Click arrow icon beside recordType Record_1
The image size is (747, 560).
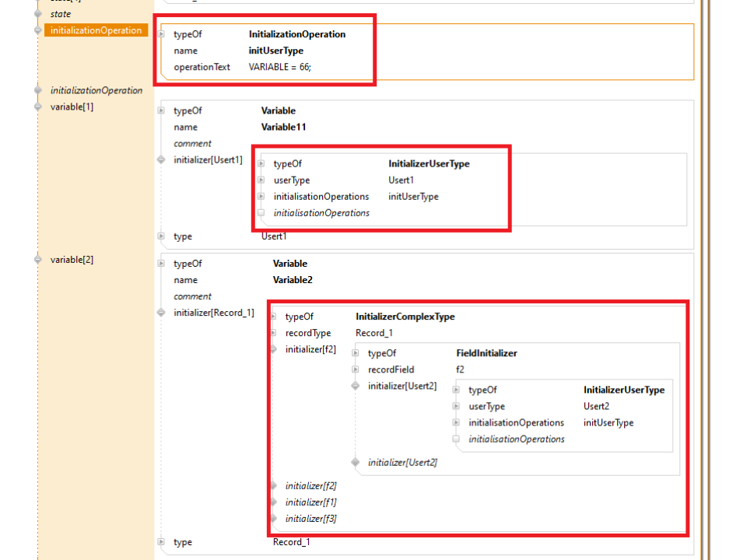(274, 333)
